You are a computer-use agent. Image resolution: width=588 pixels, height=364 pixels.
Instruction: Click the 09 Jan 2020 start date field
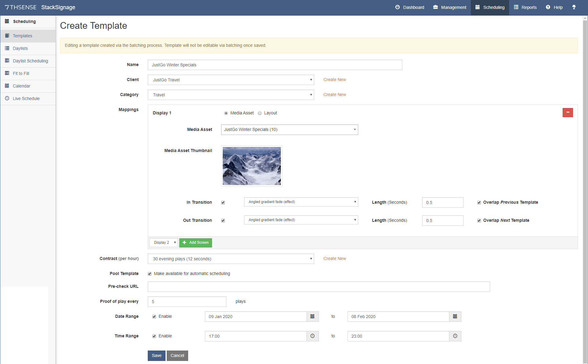tap(256, 317)
